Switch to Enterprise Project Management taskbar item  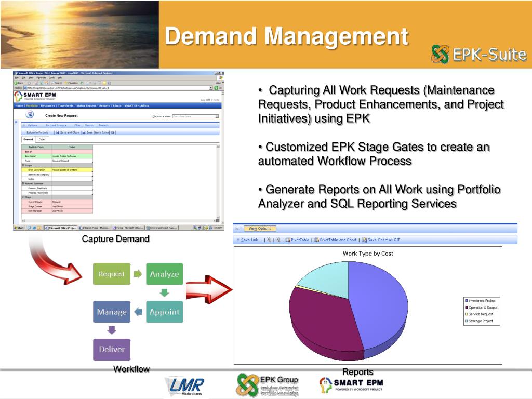pos(162,228)
